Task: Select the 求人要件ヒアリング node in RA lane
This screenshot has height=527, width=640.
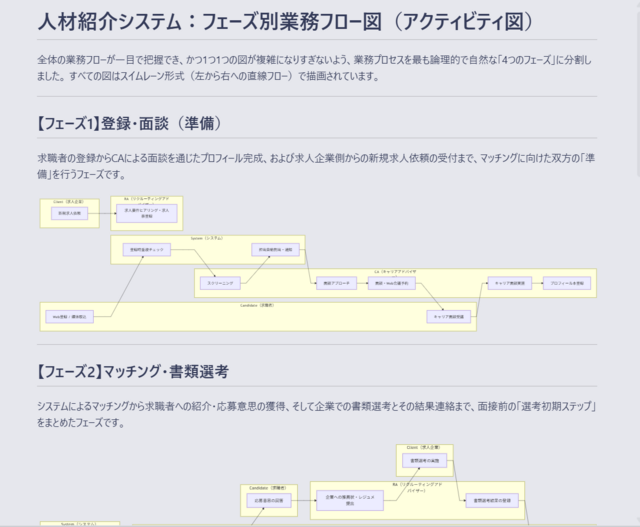Action: click(147, 213)
